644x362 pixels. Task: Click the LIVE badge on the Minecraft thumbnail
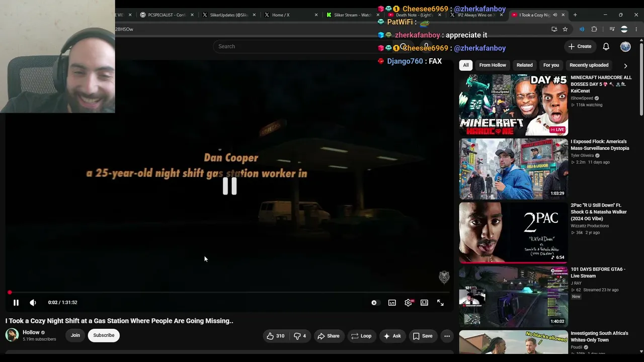557,130
